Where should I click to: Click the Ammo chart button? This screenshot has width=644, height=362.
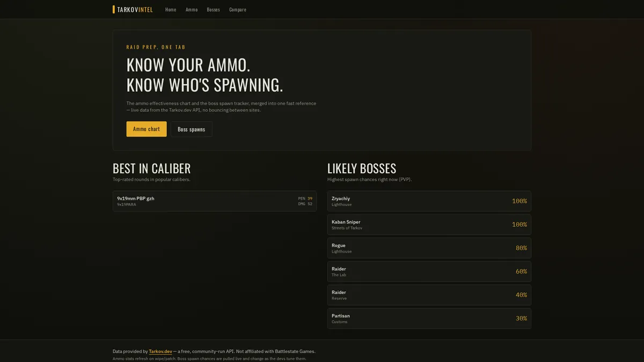coord(147,129)
